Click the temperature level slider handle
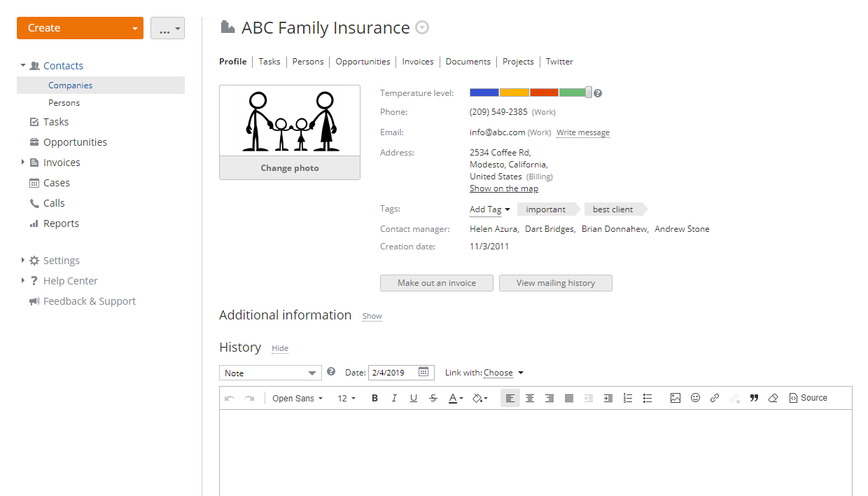Screen dimensions: 868x496 pyautogui.click(x=589, y=92)
